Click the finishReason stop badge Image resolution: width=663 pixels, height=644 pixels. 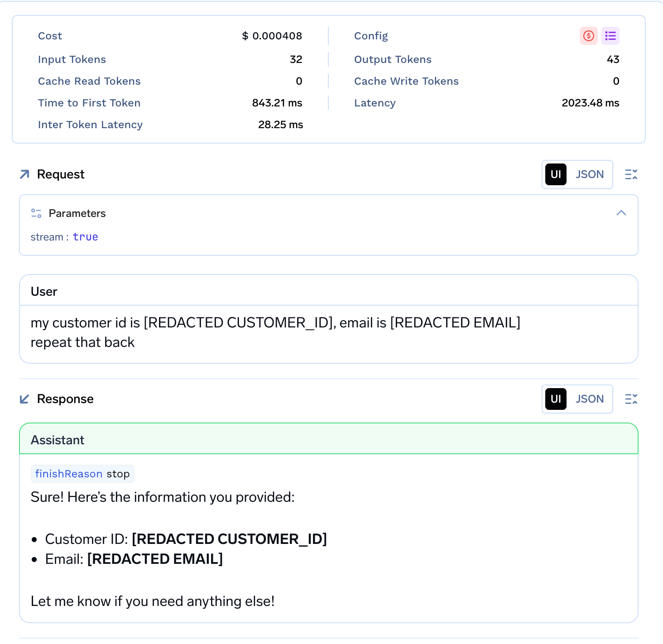coord(82,474)
